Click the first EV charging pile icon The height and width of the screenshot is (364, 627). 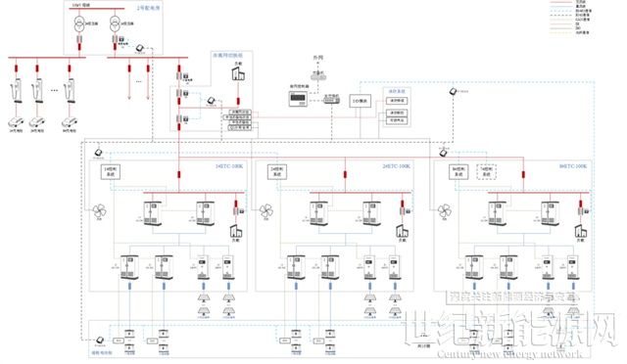[x=17, y=91]
